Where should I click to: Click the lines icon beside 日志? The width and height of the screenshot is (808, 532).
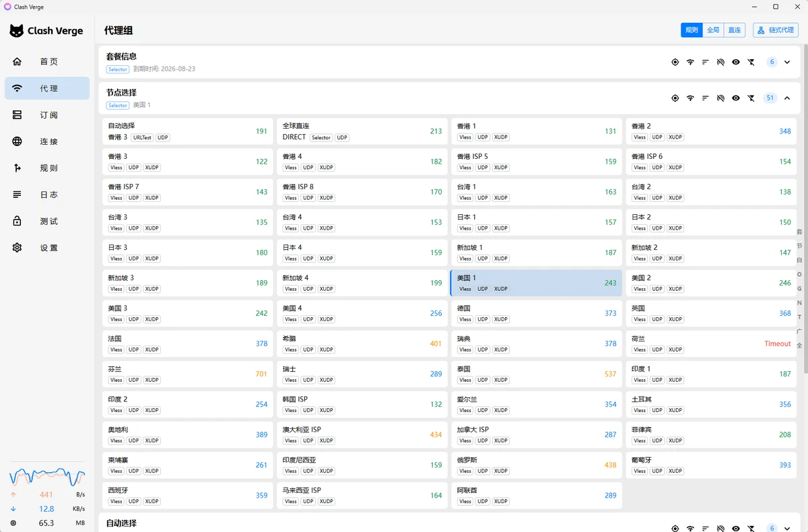[18, 195]
